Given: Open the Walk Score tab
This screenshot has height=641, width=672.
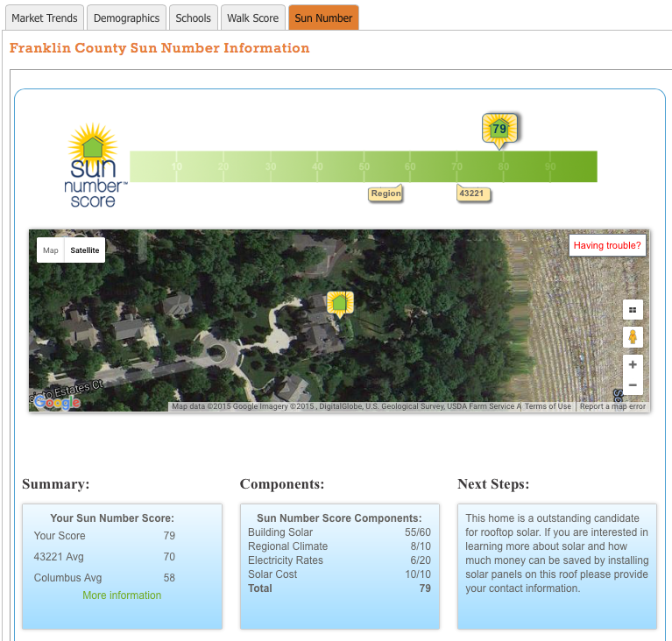Looking at the screenshot, I should point(253,18).
